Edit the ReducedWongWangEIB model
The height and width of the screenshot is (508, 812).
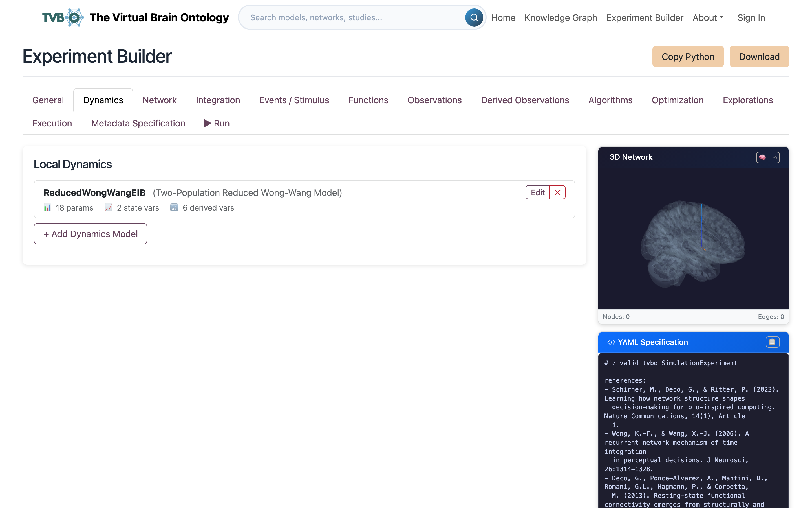pos(538,192)
